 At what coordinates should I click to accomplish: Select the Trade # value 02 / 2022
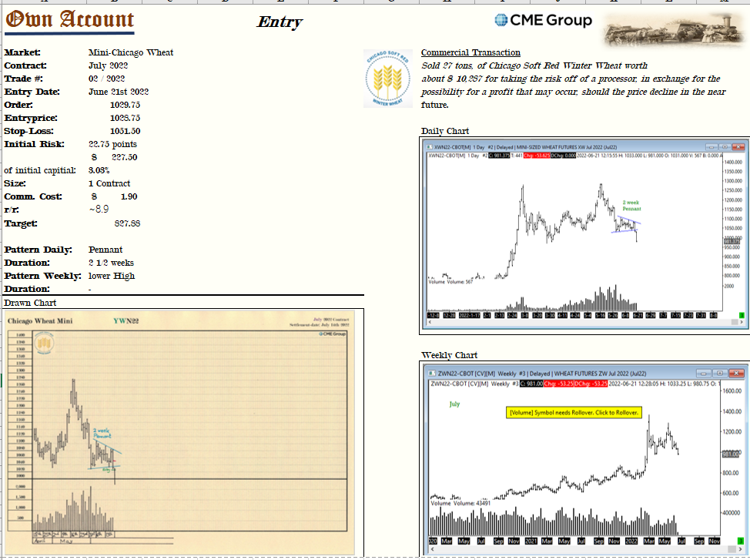(x=107, y=79)
